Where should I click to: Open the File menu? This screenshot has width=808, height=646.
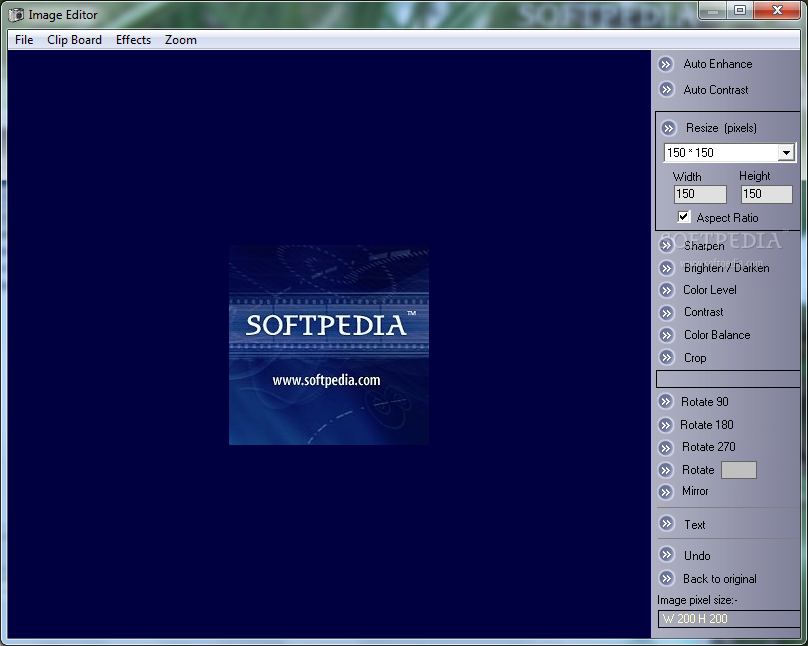(24, 40)
